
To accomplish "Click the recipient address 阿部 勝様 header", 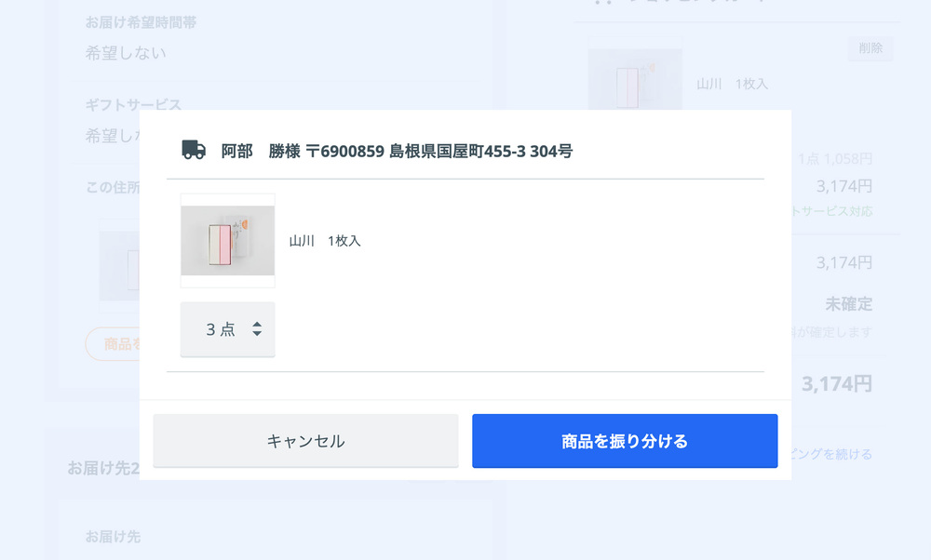I will coord(397,152).
